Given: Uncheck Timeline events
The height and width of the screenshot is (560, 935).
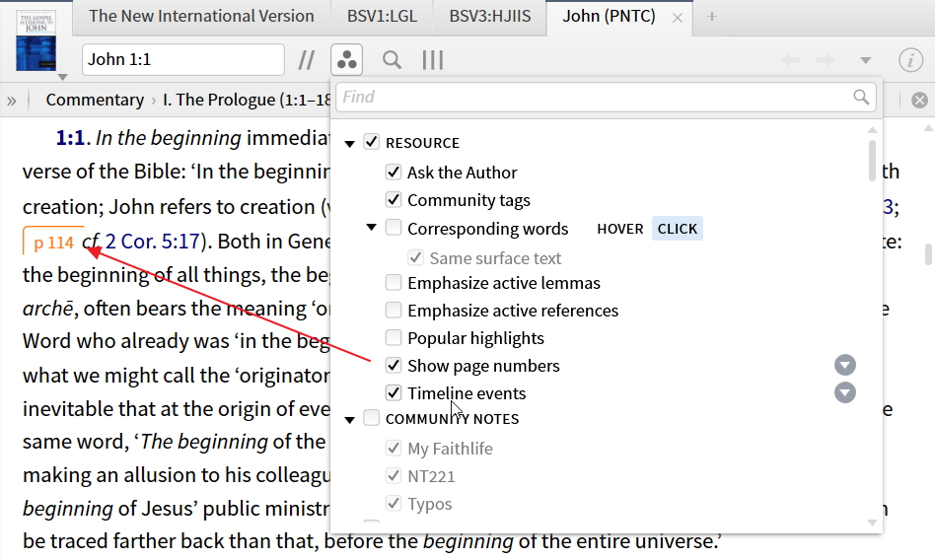Looking at the screenshot, I should (394, 392).
